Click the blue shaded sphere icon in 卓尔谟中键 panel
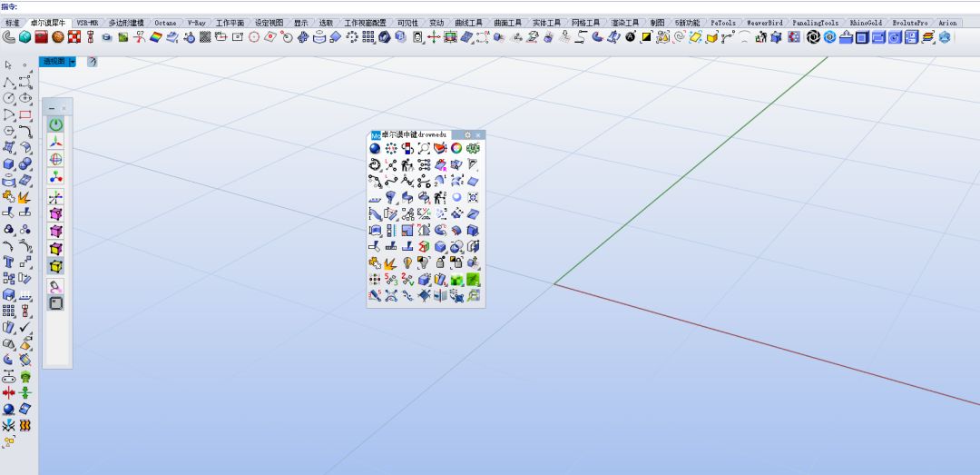Viewport: 980px width, 475px height. (375, 148)
